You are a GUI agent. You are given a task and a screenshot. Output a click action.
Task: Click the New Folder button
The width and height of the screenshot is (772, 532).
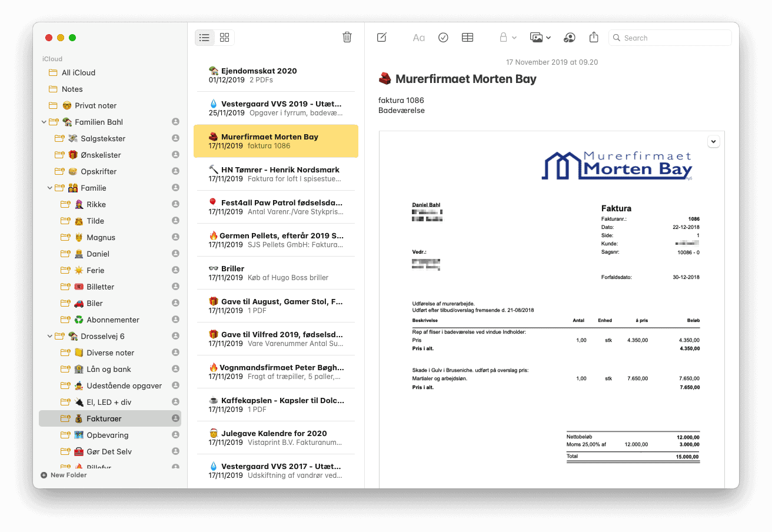coord(64,475)
